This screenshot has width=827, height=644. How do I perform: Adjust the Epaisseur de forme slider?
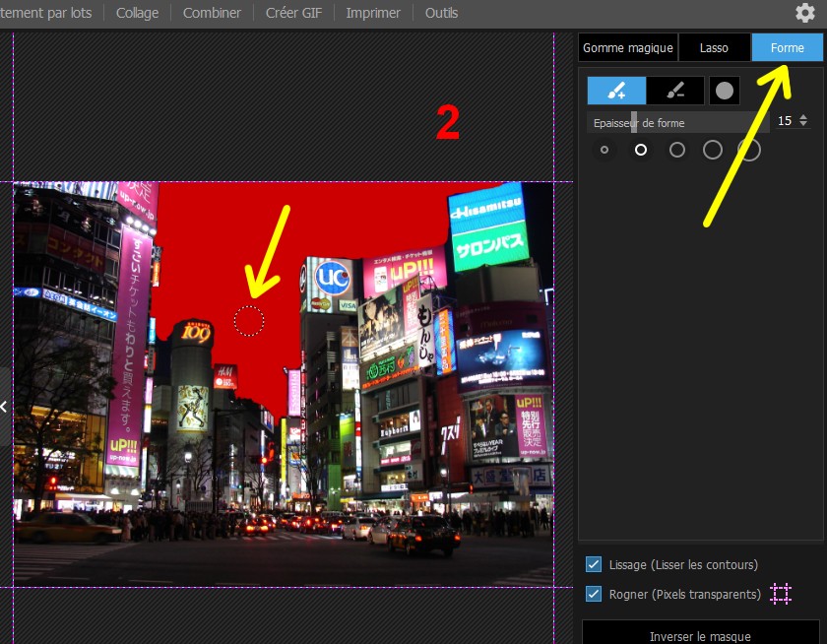pos(678,122)
